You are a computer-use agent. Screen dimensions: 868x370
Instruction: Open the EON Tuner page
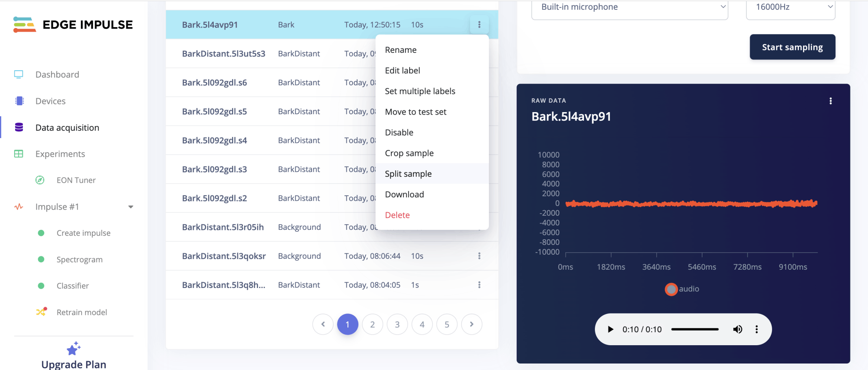(76, 180)
